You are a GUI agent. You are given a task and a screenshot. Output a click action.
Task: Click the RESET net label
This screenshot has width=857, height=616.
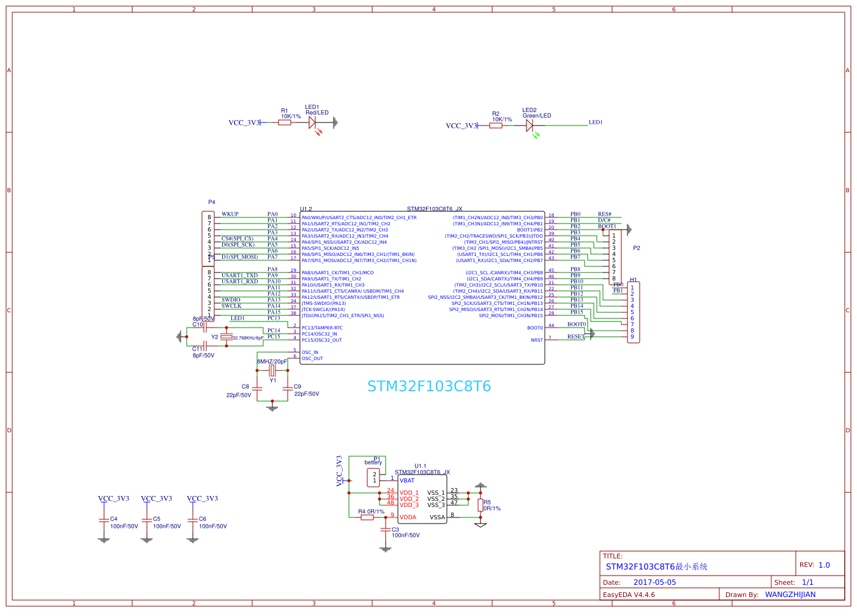(576, 337)
